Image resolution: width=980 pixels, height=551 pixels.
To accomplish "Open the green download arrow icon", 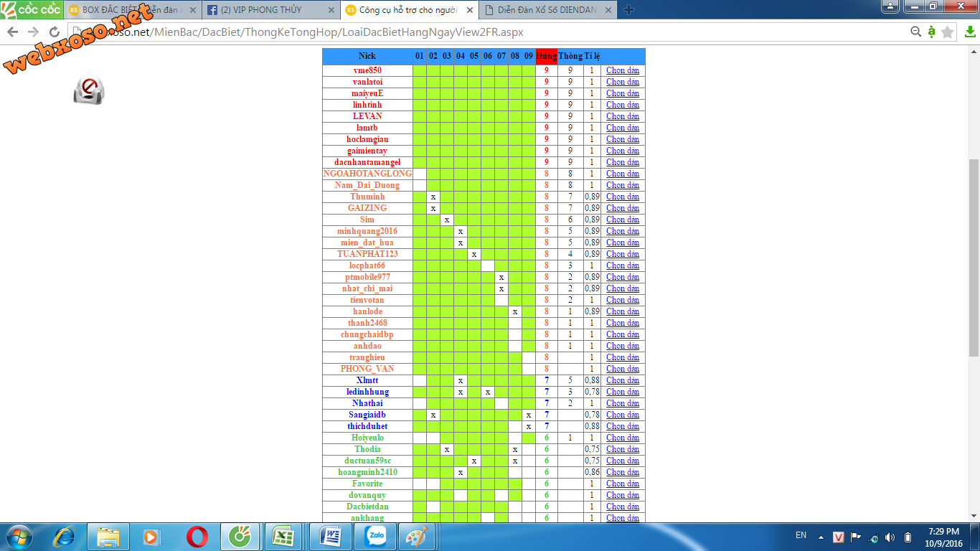I will pyautogui.click(x=970, y=32).
